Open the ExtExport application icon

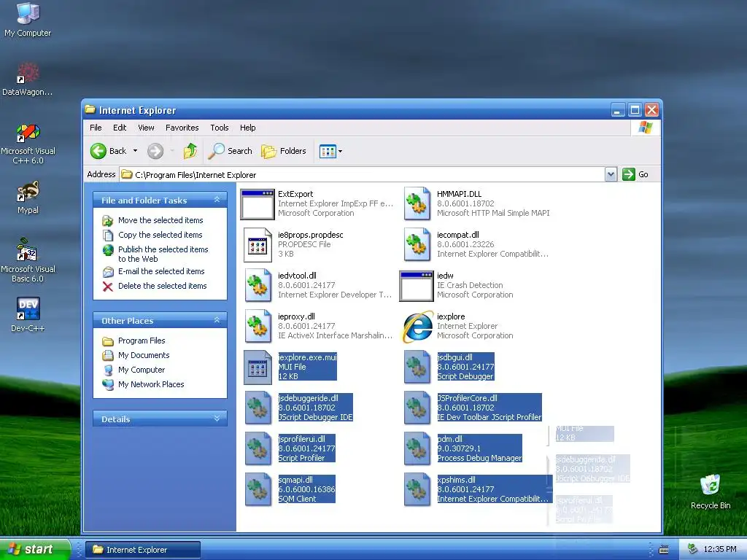point(258,204)
